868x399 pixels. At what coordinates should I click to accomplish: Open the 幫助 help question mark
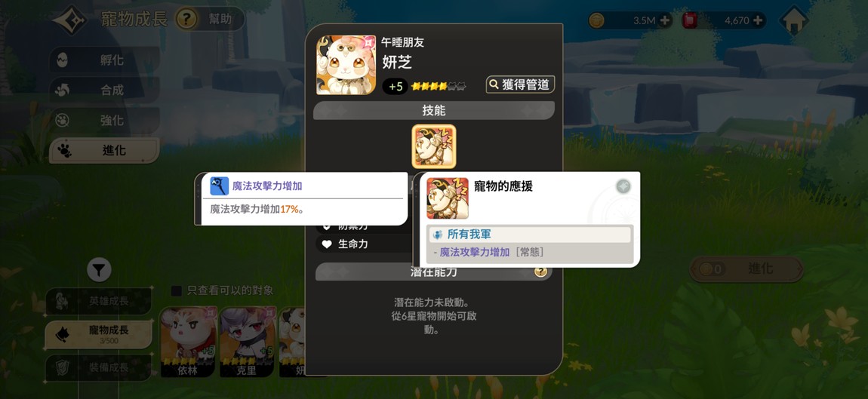coord(186,20)
